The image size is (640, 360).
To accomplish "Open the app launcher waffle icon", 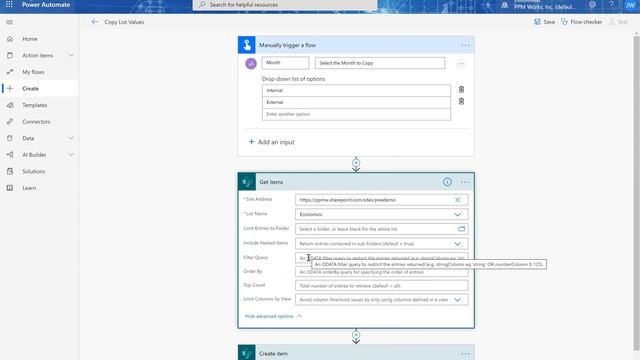I will click(x=9, y=4).
